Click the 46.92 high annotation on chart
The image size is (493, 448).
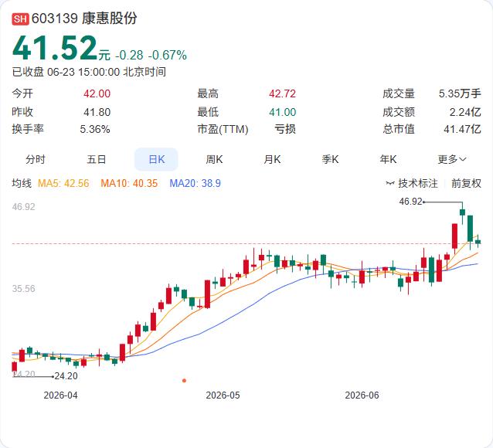pos(410,201)
